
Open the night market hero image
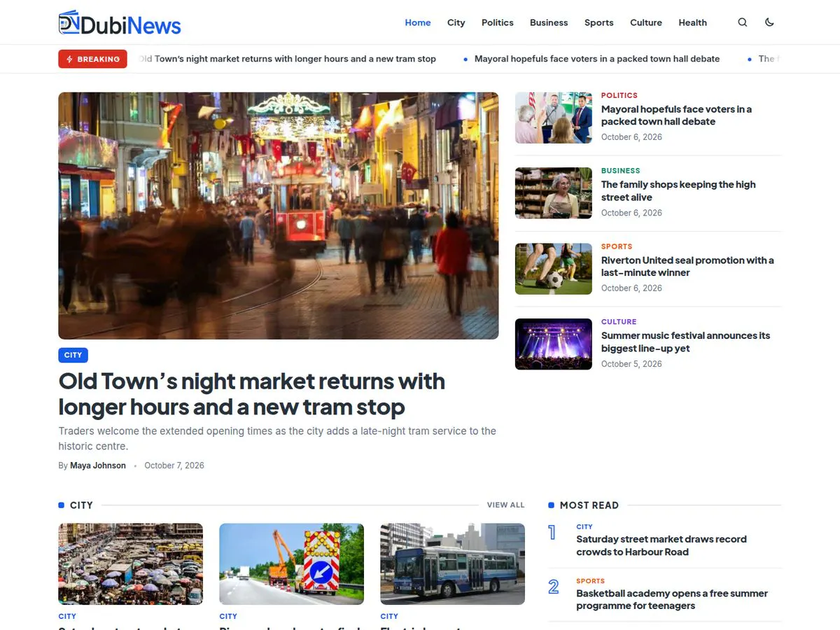(279, 216)
